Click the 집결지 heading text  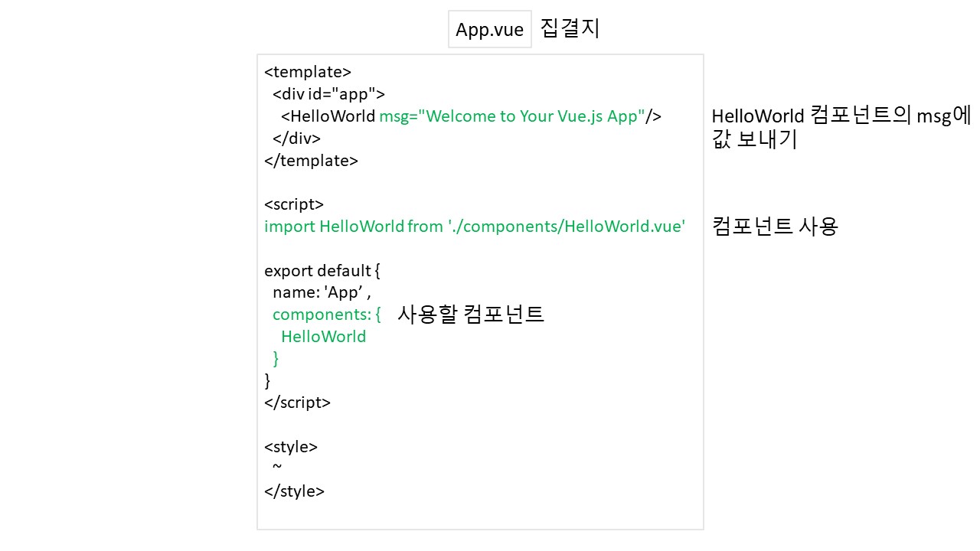pos(570,29)
